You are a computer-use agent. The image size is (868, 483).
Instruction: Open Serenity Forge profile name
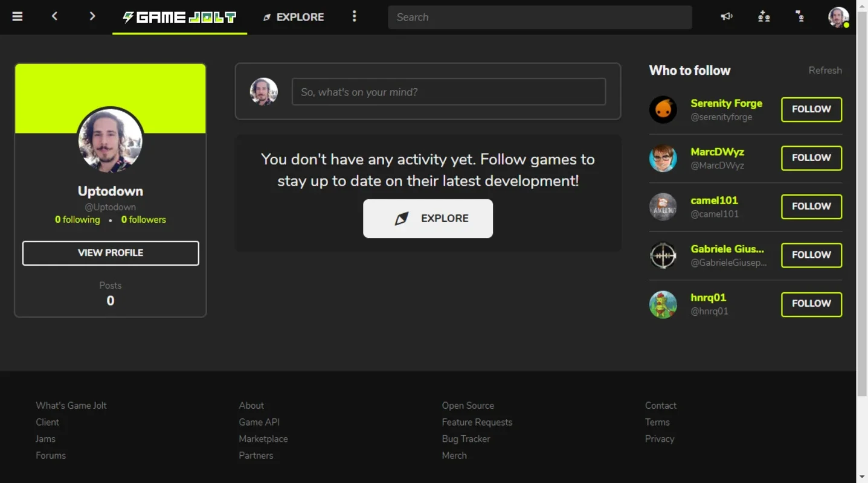click(726, 103)
